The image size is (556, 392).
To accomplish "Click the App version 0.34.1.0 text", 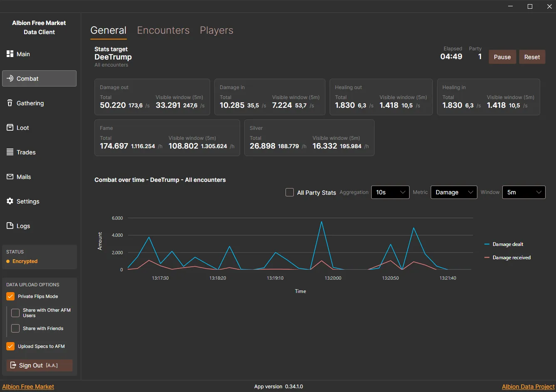I will click(x=278, y=387).
